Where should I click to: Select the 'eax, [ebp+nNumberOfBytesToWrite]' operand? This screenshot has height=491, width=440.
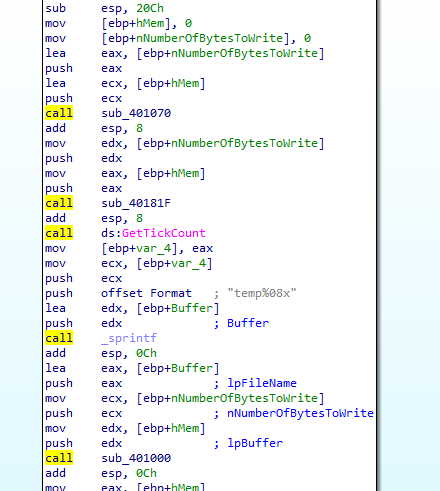[x=213, y=53]
